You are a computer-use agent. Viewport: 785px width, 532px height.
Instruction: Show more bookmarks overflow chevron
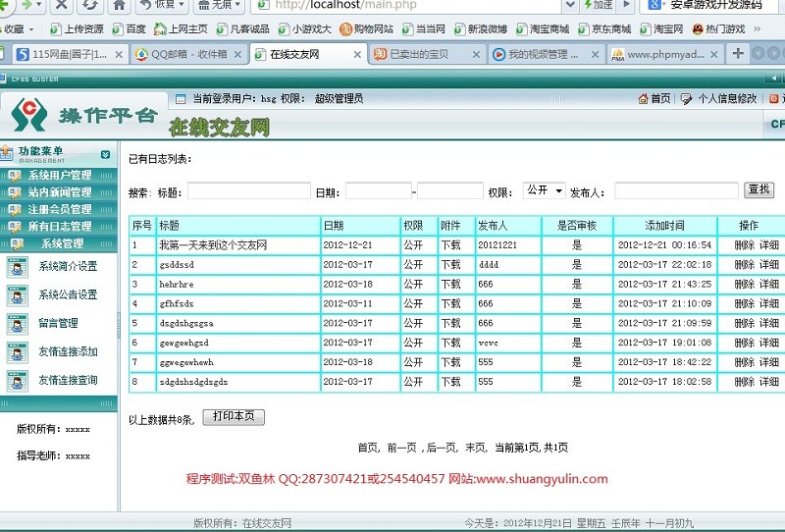pyautogui.click(x=758, y=29)
